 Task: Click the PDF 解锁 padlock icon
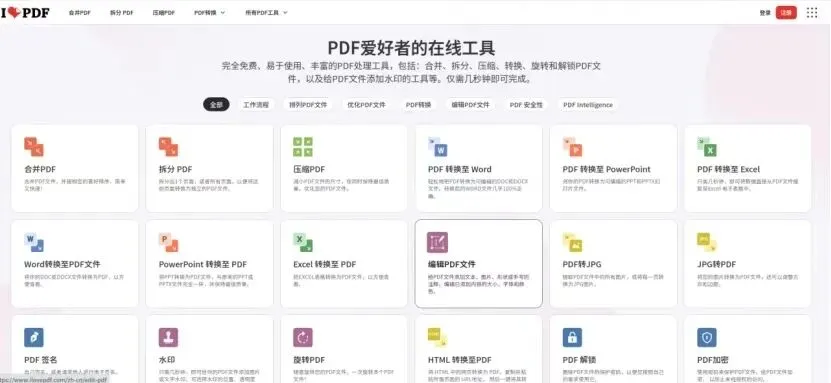(x=572, y=337)
